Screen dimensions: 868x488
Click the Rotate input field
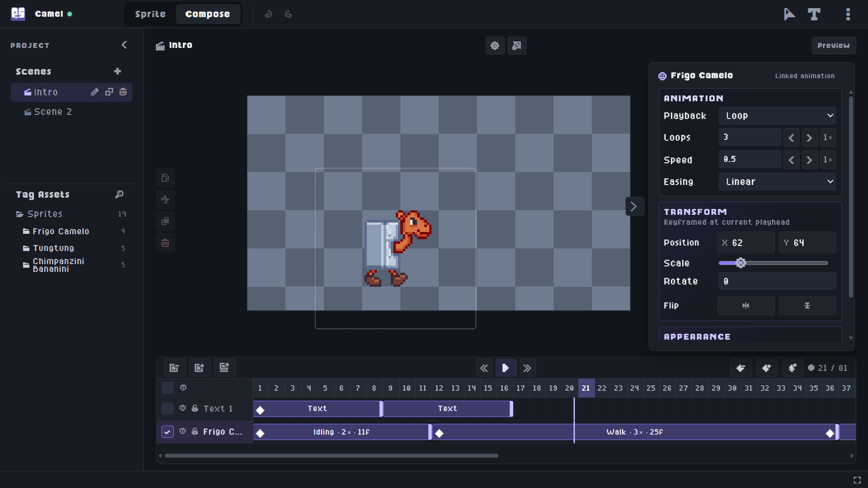click(x=777, y=281)
